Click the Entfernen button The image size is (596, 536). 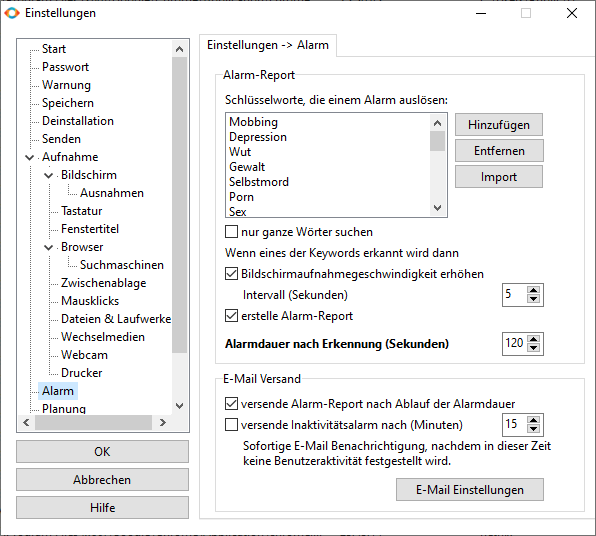tap(499, 151)
